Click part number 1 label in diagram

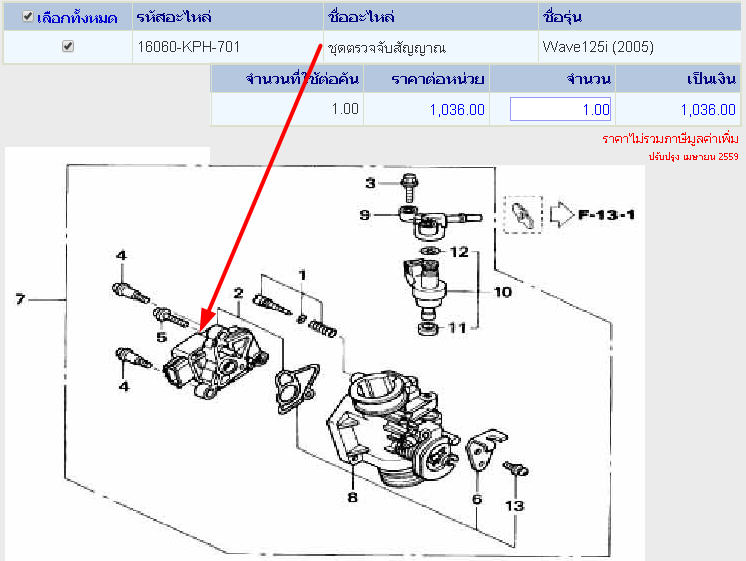[x=302, y=275]
